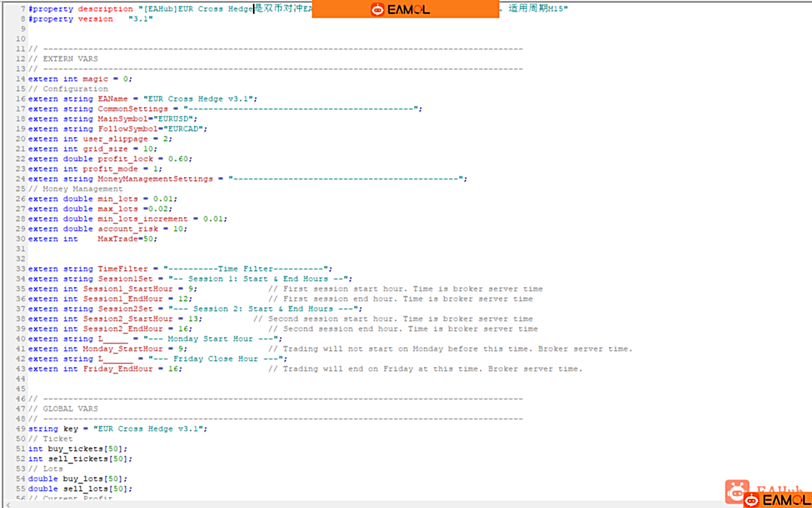812x508 pixels.
Task: Click the Friday_EndHour variable name
Action: point(118,369)
